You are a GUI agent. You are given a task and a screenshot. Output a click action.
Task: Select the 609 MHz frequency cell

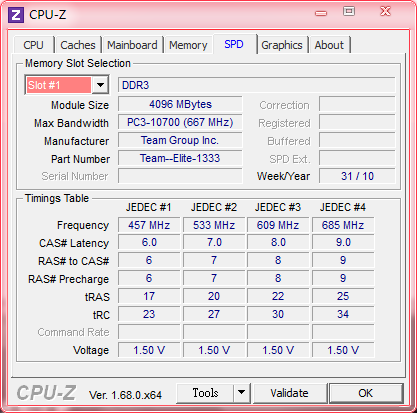pos(278,225)
